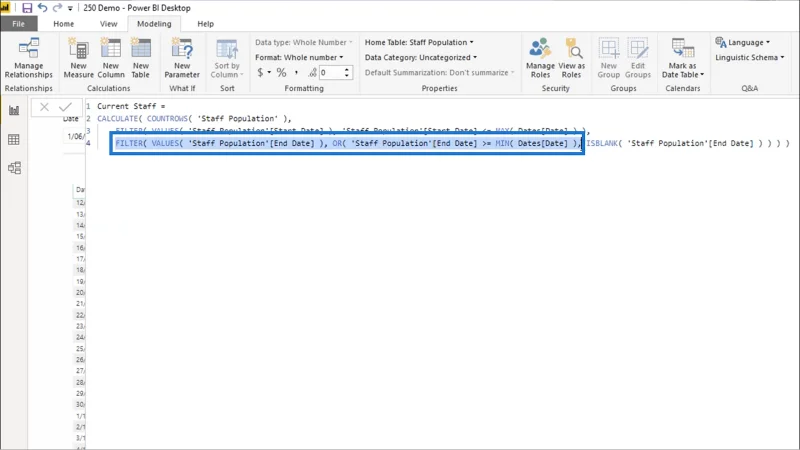Switch to the Home ribbon tab
This screenshot has width=800, height=450.
click(64, 23)
